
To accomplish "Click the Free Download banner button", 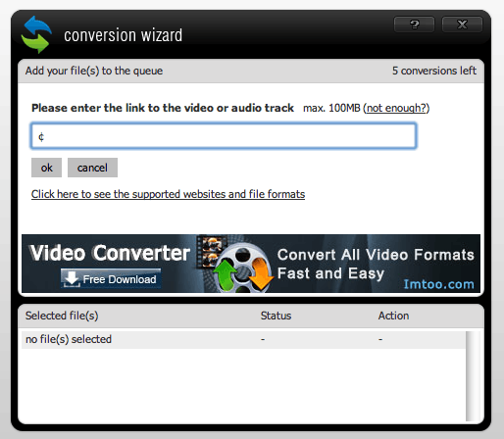I will pos(111,278).
